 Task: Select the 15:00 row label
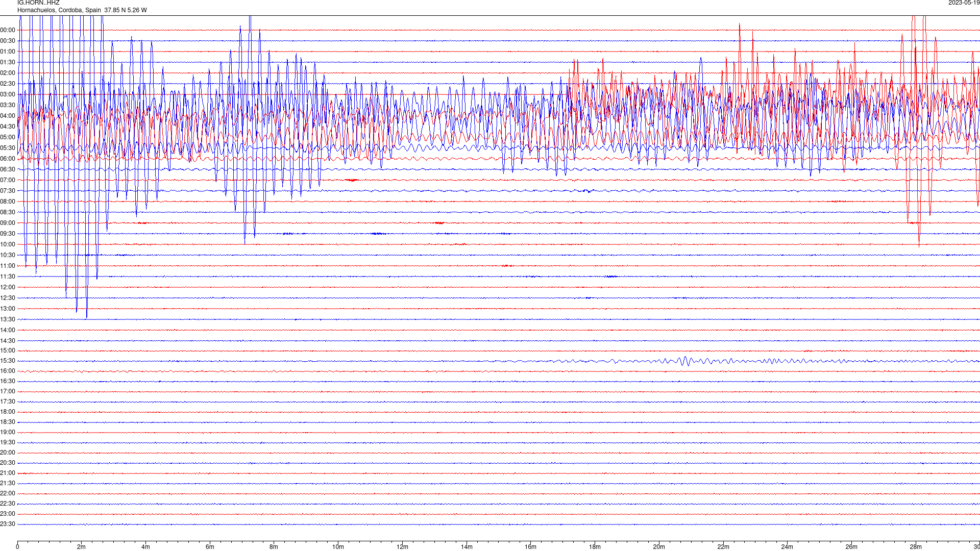pyautogui.click(x=8, y=350)
